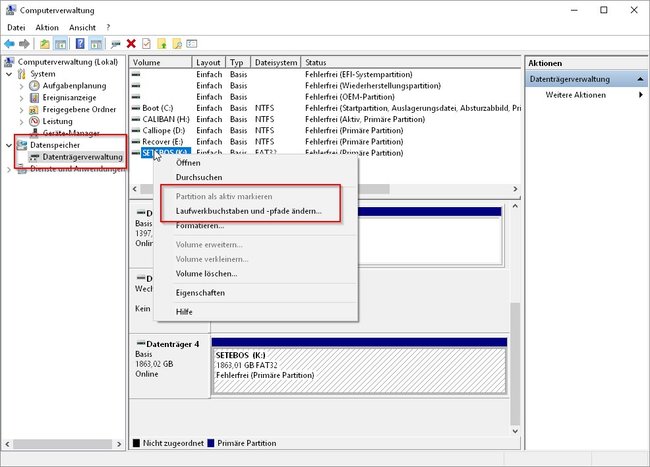The image size is (650, 467).
Task: Click the Nicht zugeordnet black legend swatch
Action: point(136,443)
